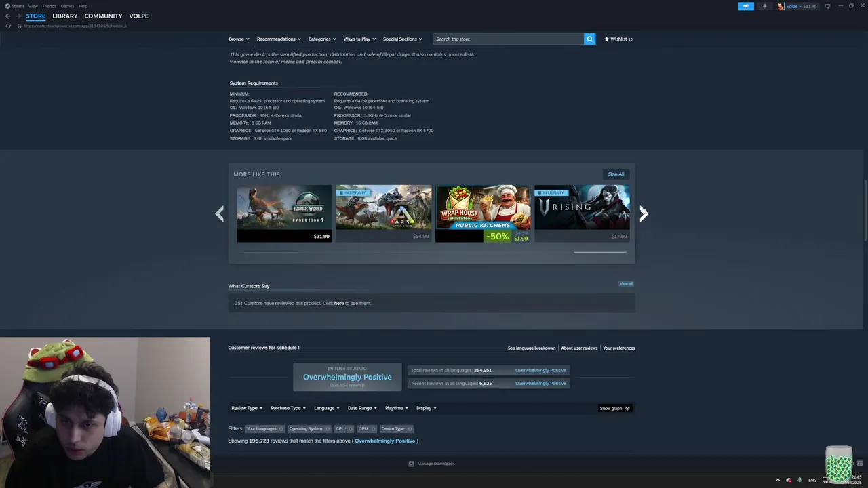
Task: Follow the 'here' curator reviews link
Action: [339, 303]
